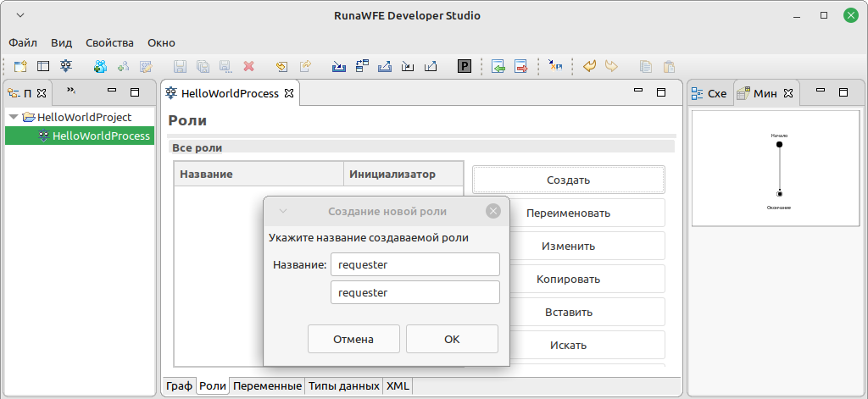Click the Переименовать button
868x399 pixels.
click(569, 213)
